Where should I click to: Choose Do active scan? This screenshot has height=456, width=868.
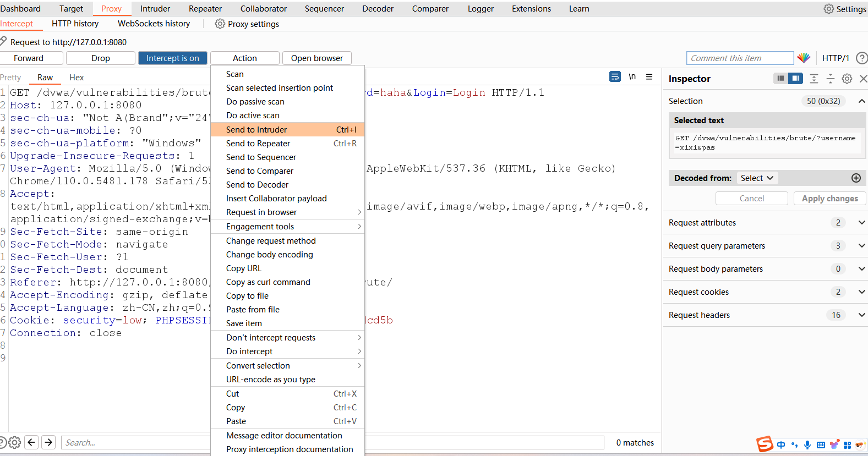[287, 115]
